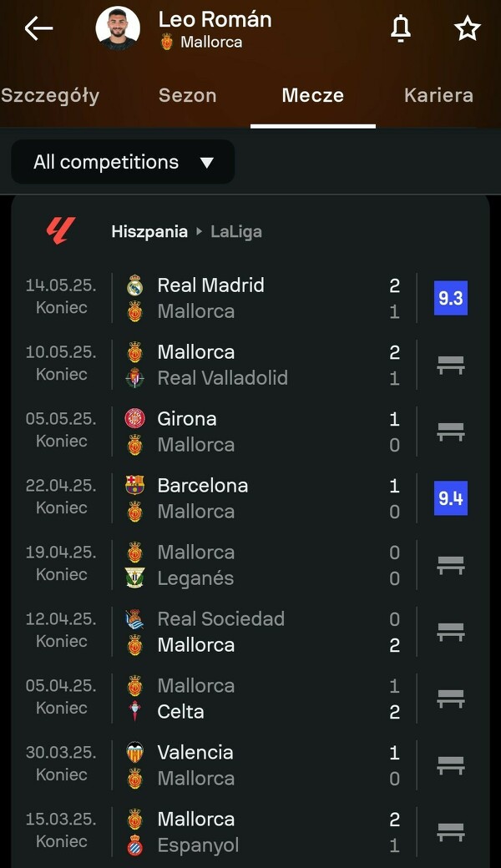Tap the LaLiga league logo icon
This screenshot has height=868, width=501.
(x=61, y=231)
